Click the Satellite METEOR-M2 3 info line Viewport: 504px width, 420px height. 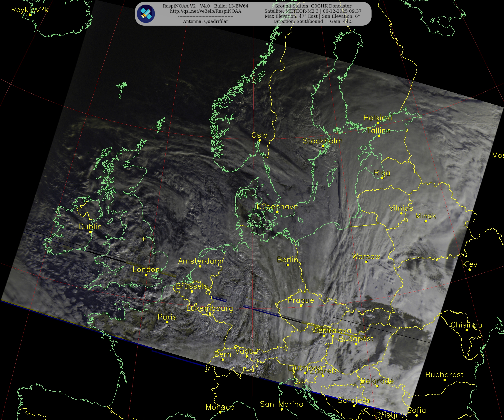[x=313, y=11]
